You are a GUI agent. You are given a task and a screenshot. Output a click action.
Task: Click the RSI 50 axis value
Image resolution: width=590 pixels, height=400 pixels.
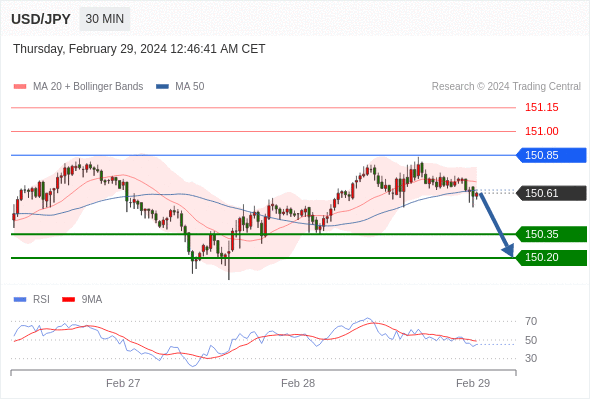point(531,340)
